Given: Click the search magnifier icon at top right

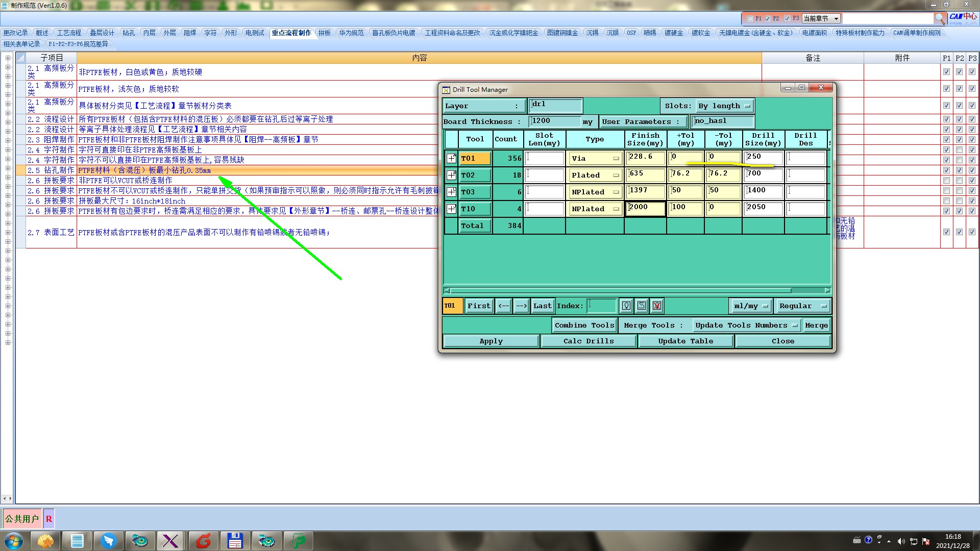Looking at the screenshot, I should point(940,18).
